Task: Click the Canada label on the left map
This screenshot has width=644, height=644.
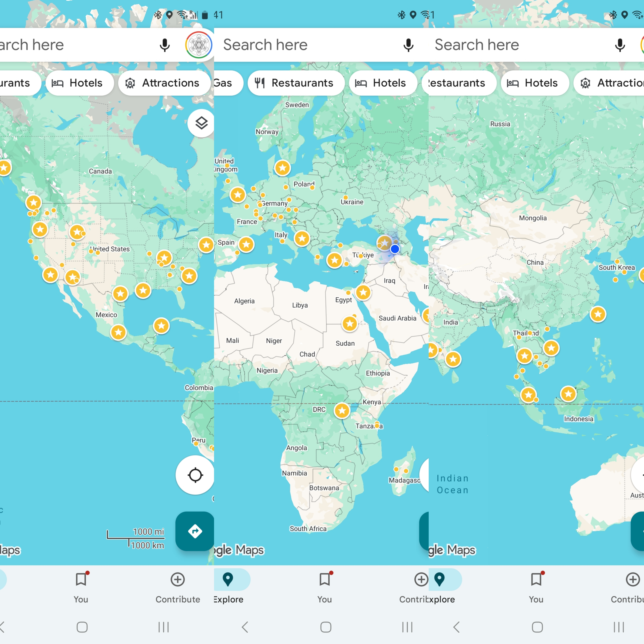Action: [x=100, y=171]
